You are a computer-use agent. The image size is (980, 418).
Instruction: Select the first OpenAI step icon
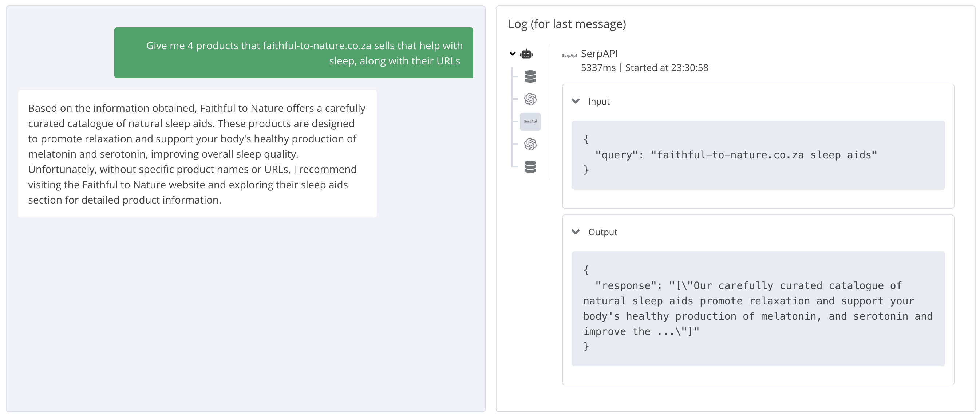click(530, 99)
